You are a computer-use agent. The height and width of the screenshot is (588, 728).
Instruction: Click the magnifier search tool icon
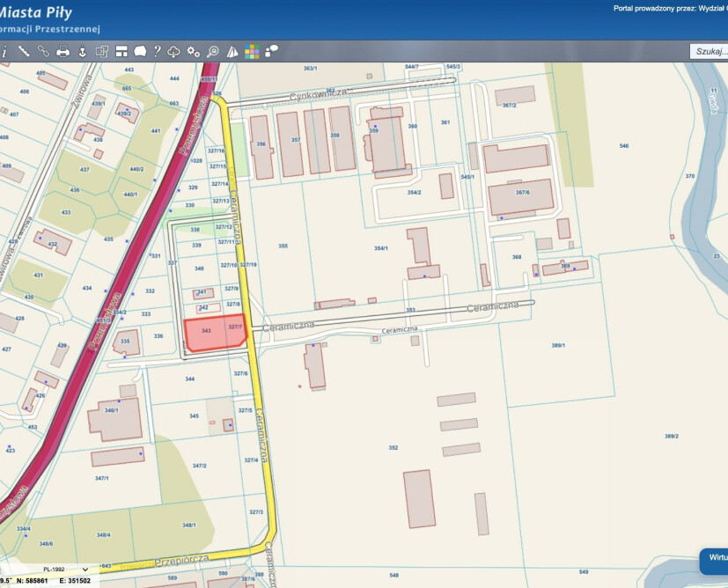pyautogui.click(x=212, y=51)
